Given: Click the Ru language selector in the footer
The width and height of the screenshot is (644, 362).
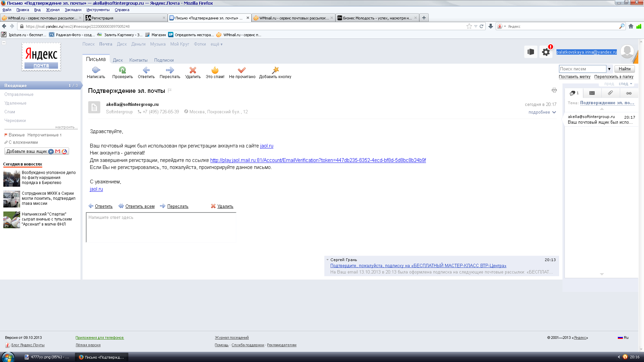Looking at the screenshot, I should tap(623, 338).
